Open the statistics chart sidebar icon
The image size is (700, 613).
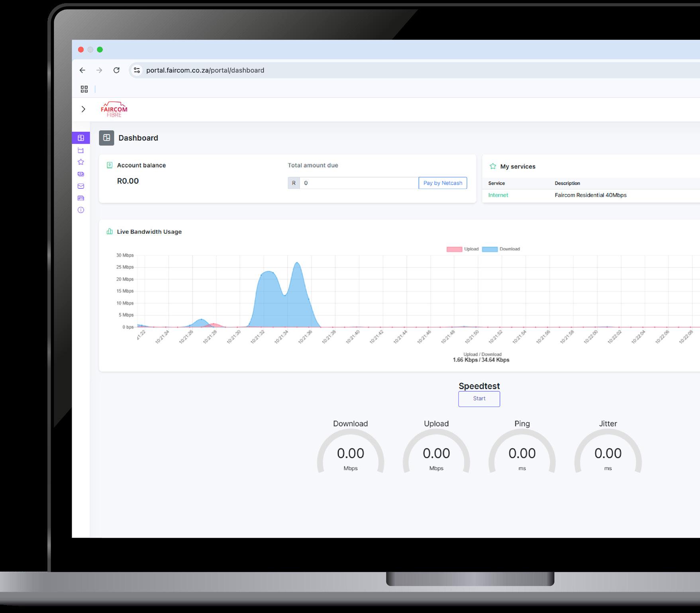[81, 150]
